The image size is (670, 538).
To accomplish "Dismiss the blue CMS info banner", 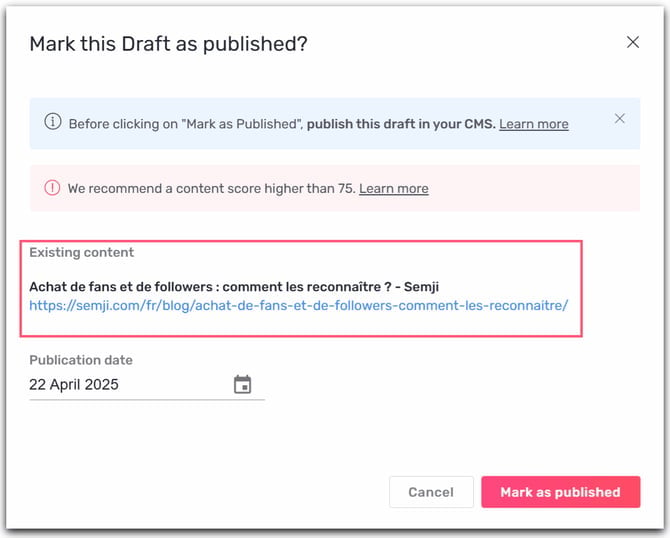I will point(620,118).
